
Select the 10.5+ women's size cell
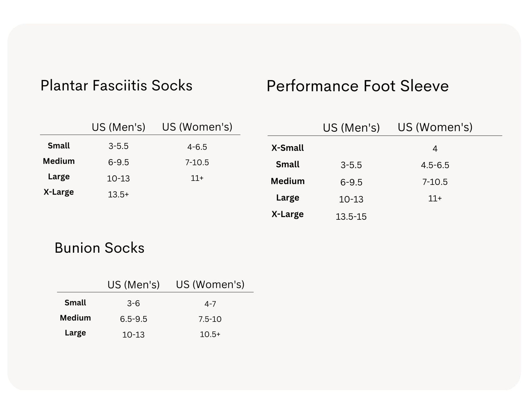click(210, 334)
